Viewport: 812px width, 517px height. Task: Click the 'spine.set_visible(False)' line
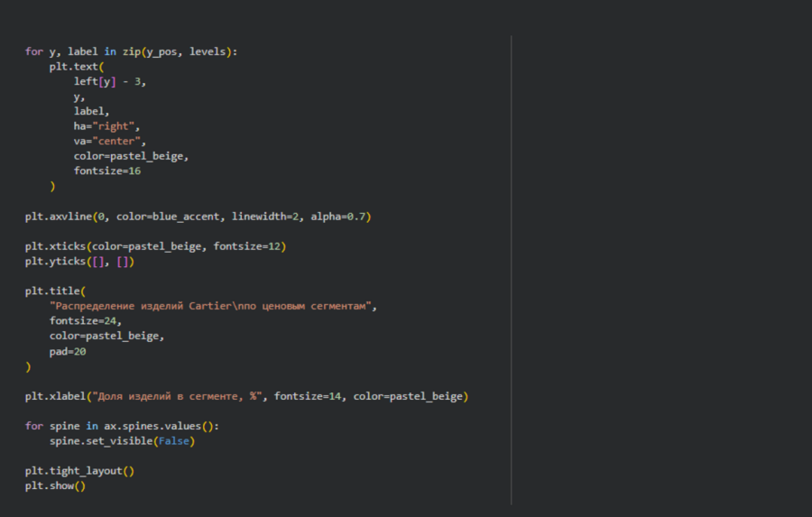122,441
